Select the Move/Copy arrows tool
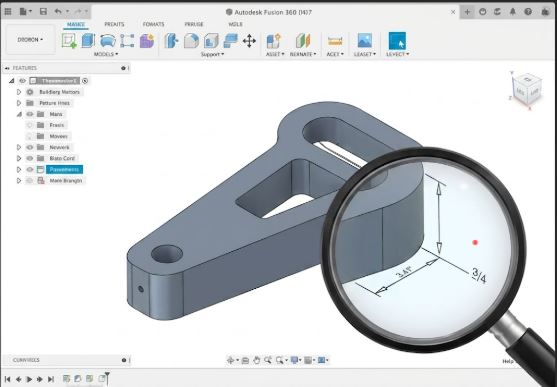 click(x=249, y=41)
